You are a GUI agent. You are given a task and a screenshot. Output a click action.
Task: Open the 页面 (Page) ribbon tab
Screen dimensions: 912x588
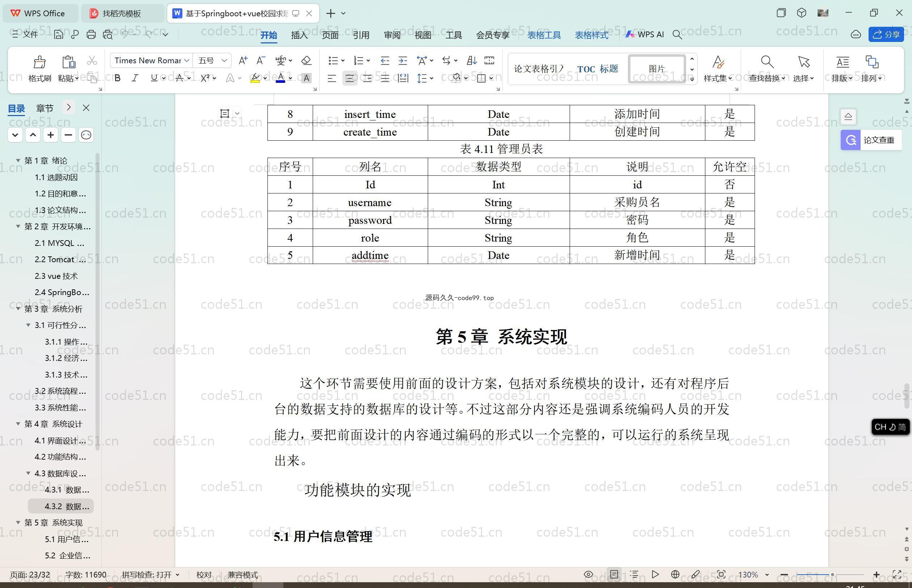tap(330, 35)
